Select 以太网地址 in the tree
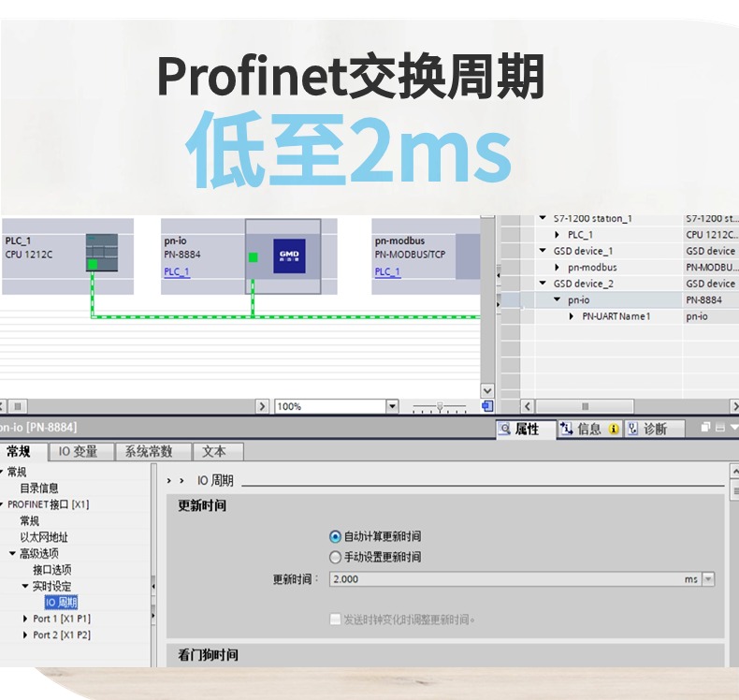The image size is (739, 700). (x=44, y=537)
